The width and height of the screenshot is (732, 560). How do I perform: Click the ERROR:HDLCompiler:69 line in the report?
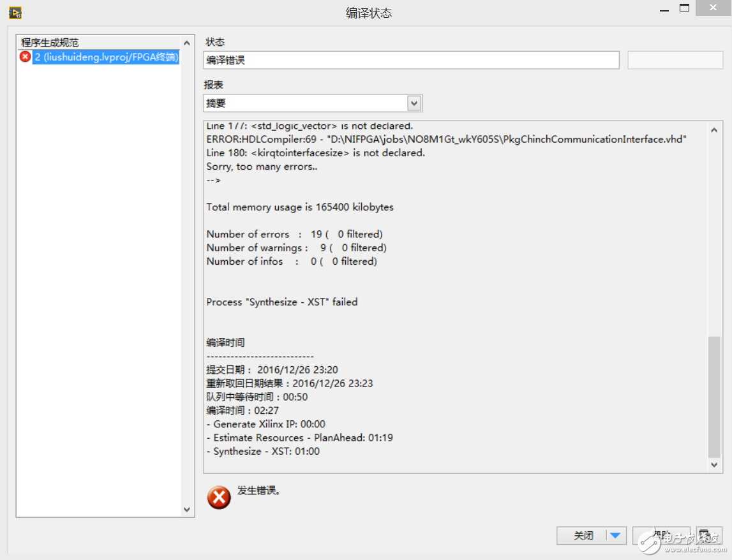446,139
